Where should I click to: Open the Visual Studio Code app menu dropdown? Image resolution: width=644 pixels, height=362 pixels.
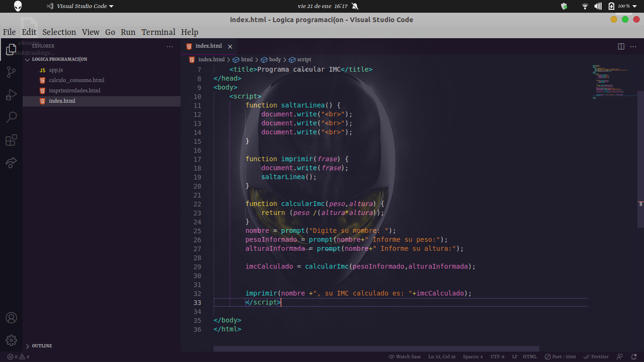click(80, 6)
